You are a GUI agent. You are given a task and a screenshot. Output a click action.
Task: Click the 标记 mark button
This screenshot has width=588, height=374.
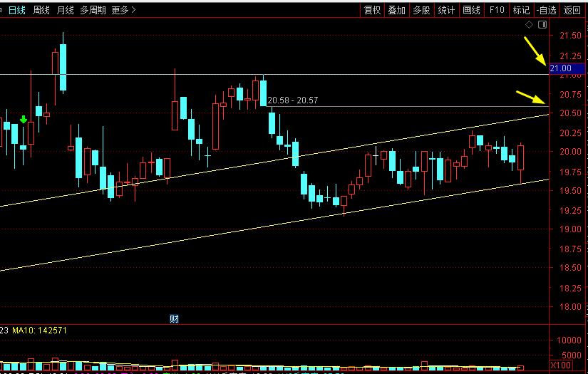[521, 10]
